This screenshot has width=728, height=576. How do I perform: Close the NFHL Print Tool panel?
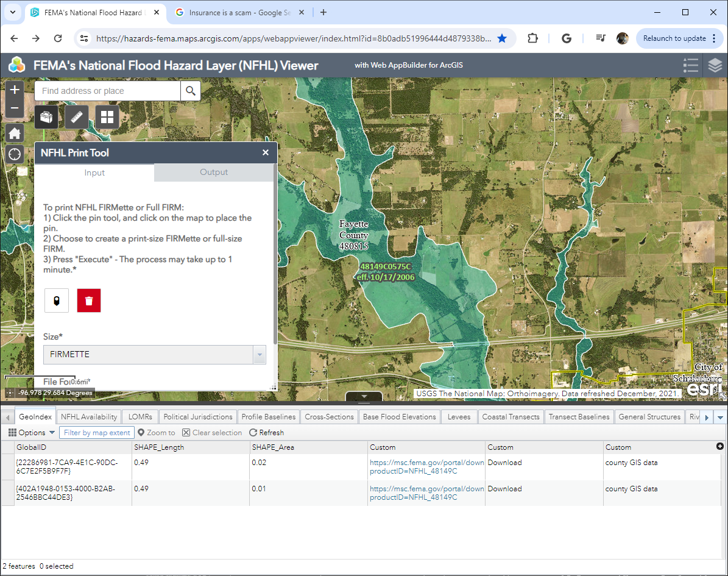coord(266,152)
